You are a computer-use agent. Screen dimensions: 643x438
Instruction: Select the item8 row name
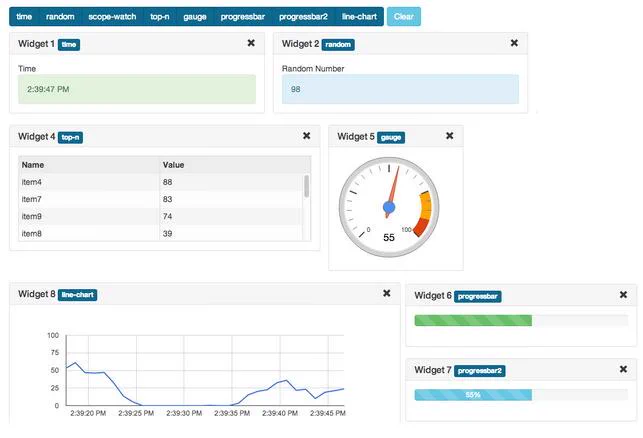[x=32, y=234]
